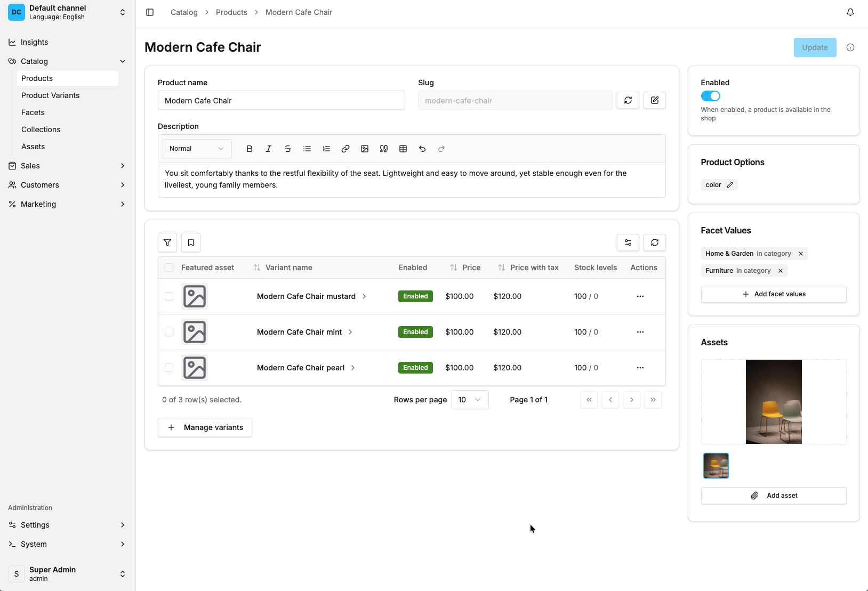Insert a table in description
The height and width of the screenshot is (591, 868).
point(403,149)
